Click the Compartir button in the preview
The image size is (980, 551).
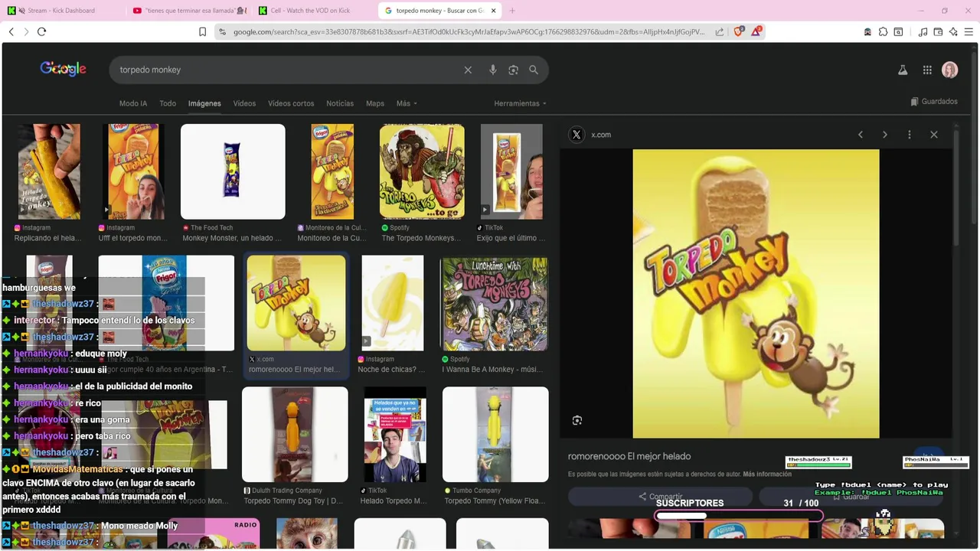660,497
